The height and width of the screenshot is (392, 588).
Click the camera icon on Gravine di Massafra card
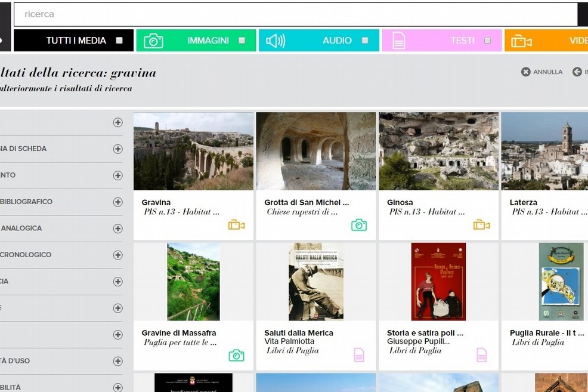click(236, 356)
